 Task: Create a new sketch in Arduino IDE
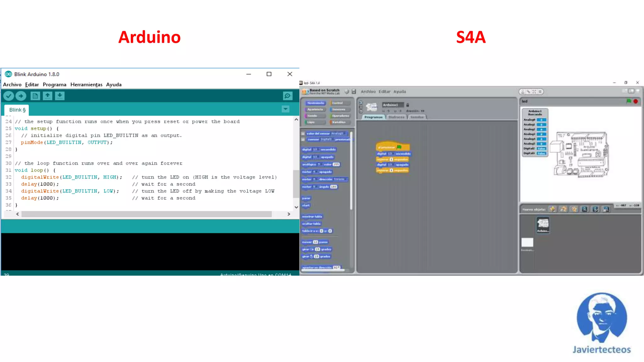pos(35,96)
